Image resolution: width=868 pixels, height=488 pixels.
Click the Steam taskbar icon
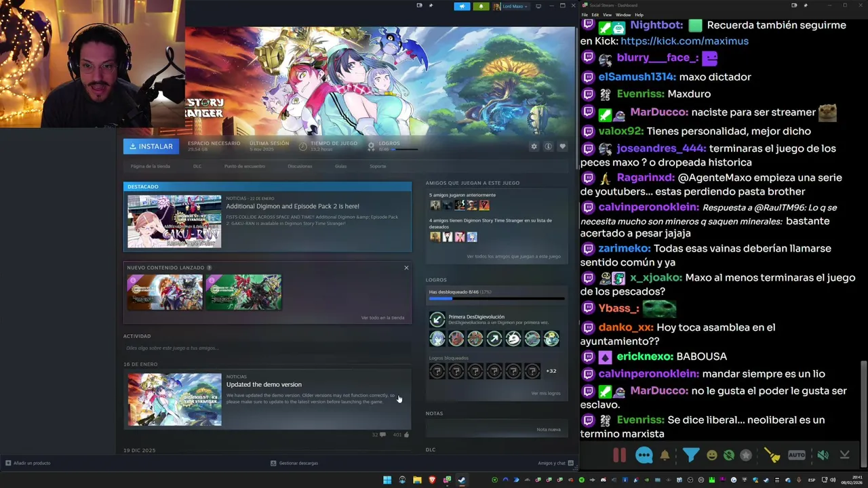pyautogui.click(x=462, y=480)
